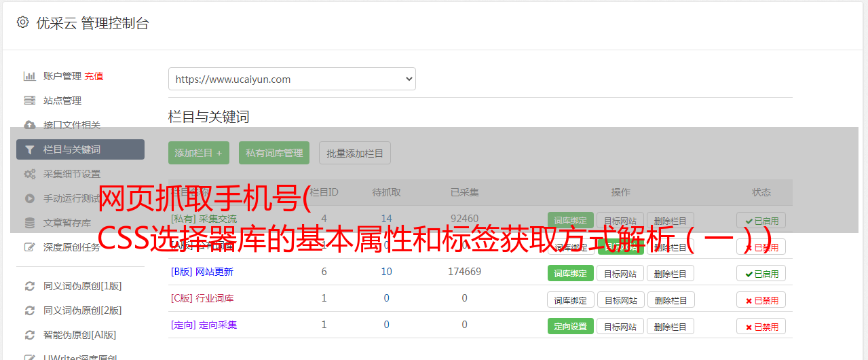Click 目标网站 in the 定向采集 row
This screenshot has width=868, height=360.
pos(620,326)
